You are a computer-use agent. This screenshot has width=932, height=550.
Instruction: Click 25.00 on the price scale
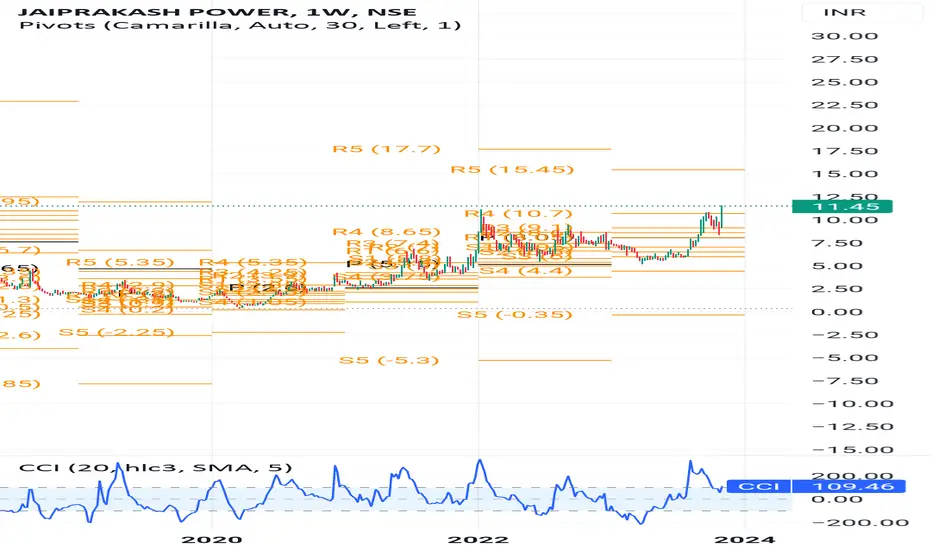pos(845,82)
